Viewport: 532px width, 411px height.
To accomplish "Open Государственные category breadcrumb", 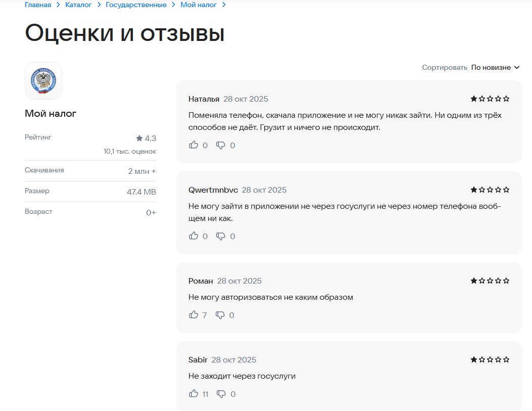I will tap(136, 5).
